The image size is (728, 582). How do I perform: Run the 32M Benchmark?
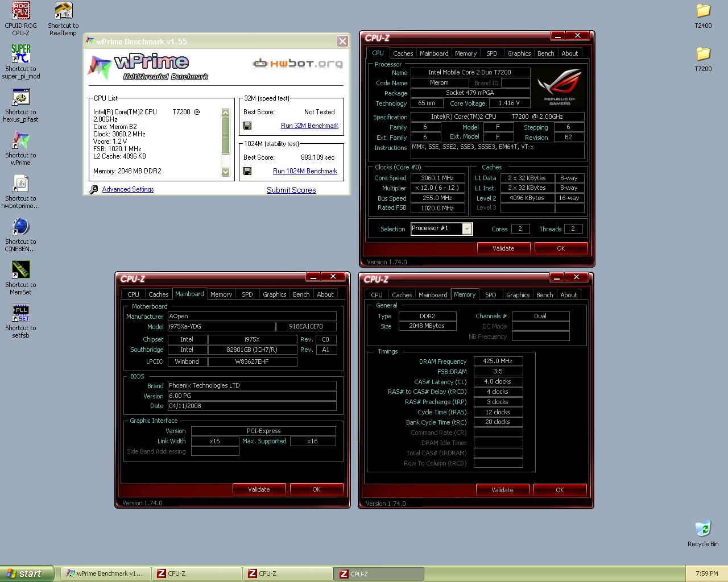(x=309, y=126)
